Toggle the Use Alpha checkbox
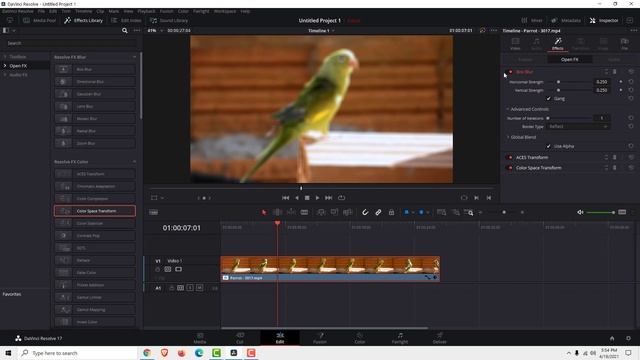640x360 pixels. point(549,146)
